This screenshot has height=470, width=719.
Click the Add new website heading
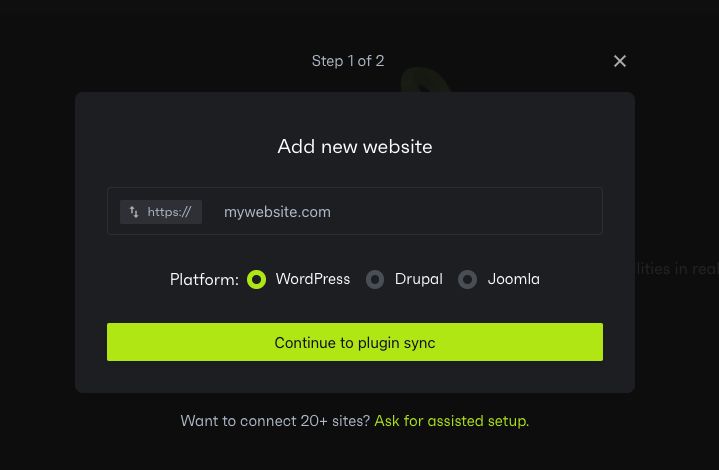click(x=355, y=147)
